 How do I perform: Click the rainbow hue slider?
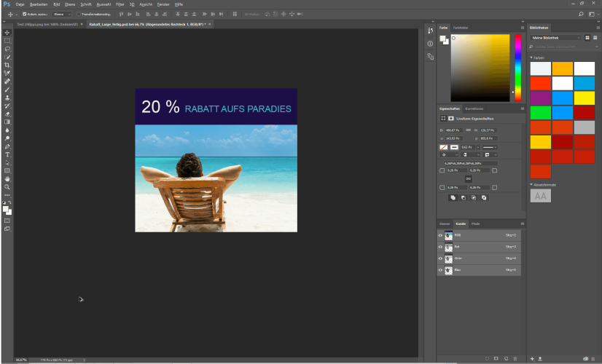click(518, 68)
